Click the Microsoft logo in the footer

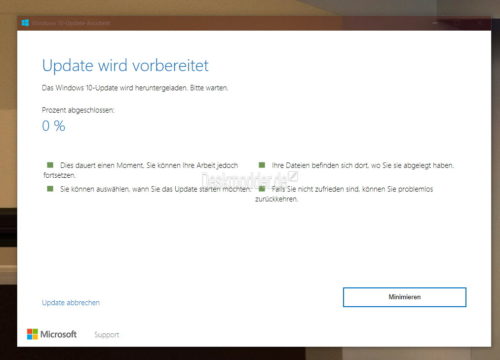pos(52,334)
